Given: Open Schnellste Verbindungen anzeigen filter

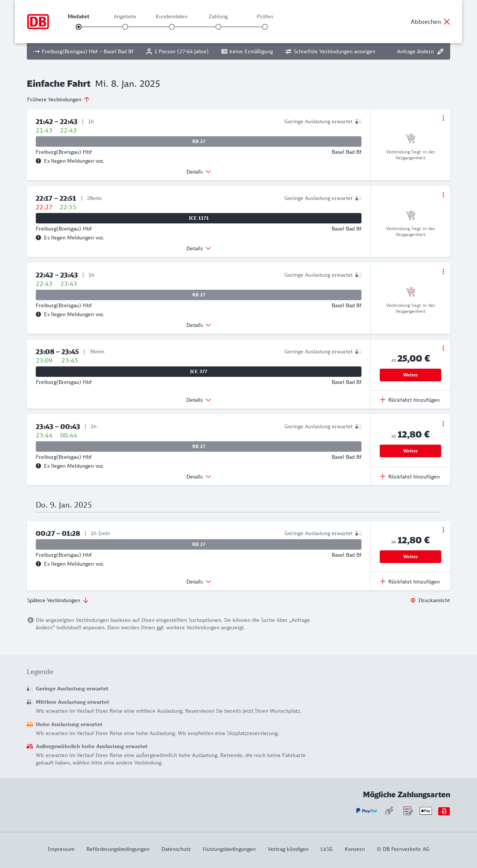Looking at the screenshot, I should pyautogui.click(x=330, y=51).
